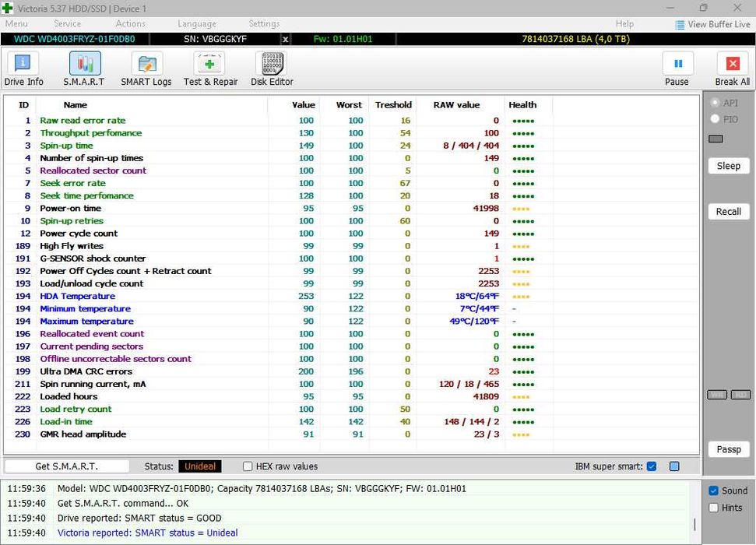Click the Health column header
Viewport: 756px width, 545px height.
522,105
